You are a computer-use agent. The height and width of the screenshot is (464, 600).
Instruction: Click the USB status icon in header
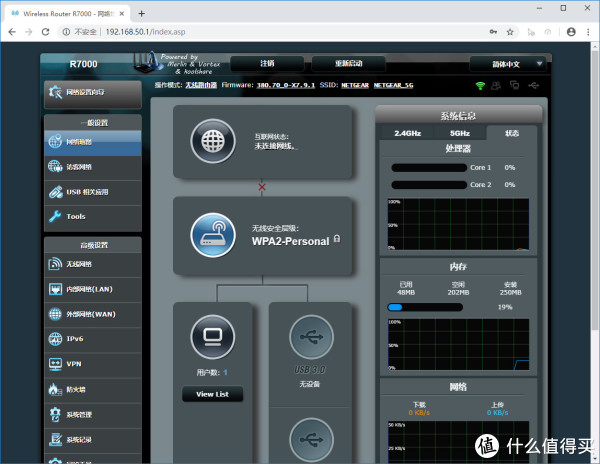pos(533,85)
